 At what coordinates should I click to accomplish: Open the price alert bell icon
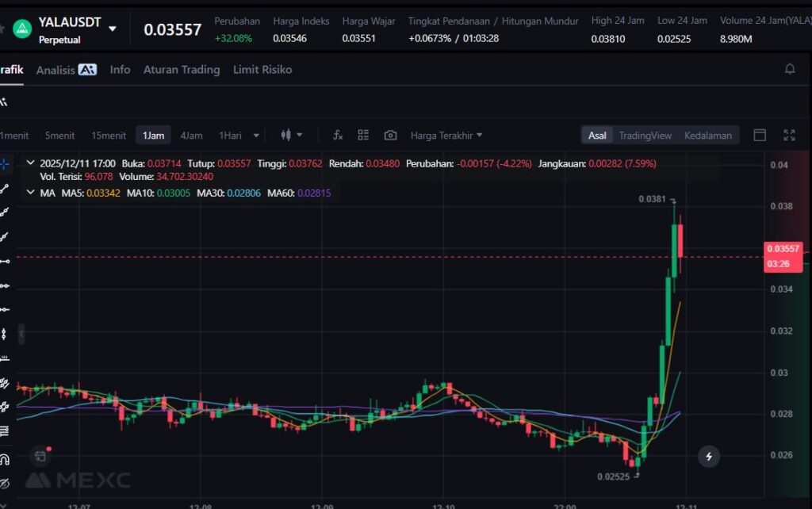pyautogui.click(x=790, y=70)
